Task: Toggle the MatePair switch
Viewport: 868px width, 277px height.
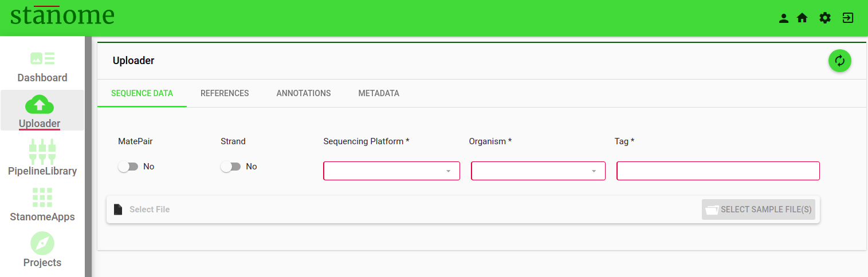Action: pos(128,167)
